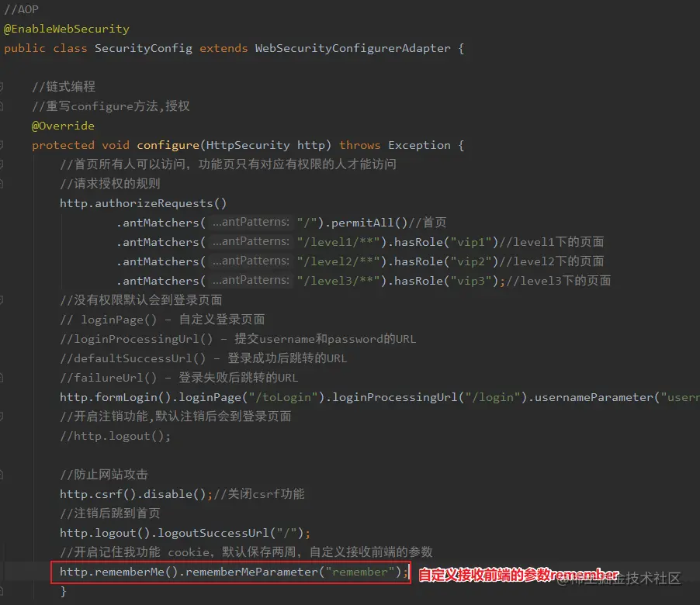Click the //开启注销功能 comment line

pos(175,417)
